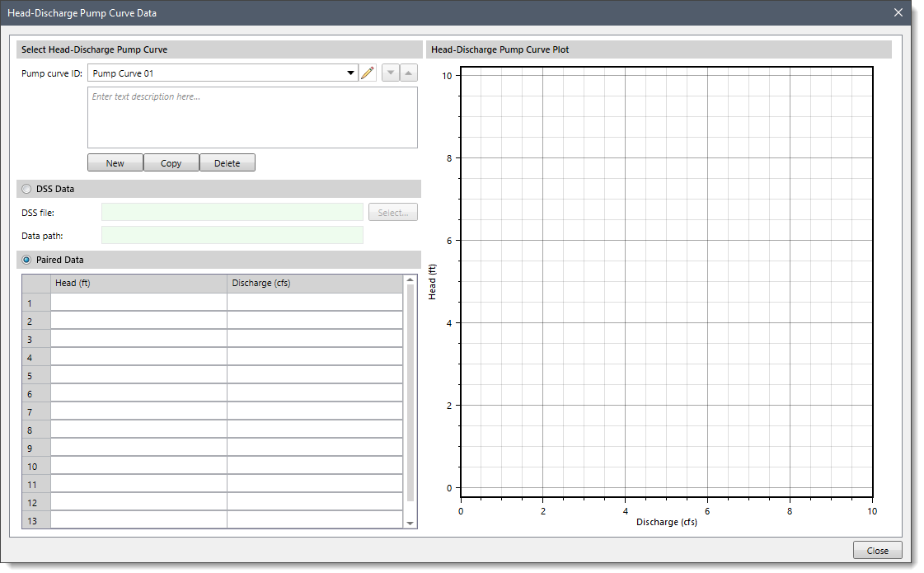
Task: Click the Discharge cell in row 3
Action: [315, 339]
